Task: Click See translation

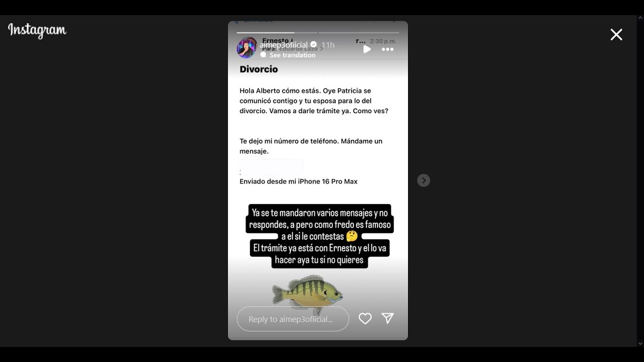Action: tap(292, 55)
